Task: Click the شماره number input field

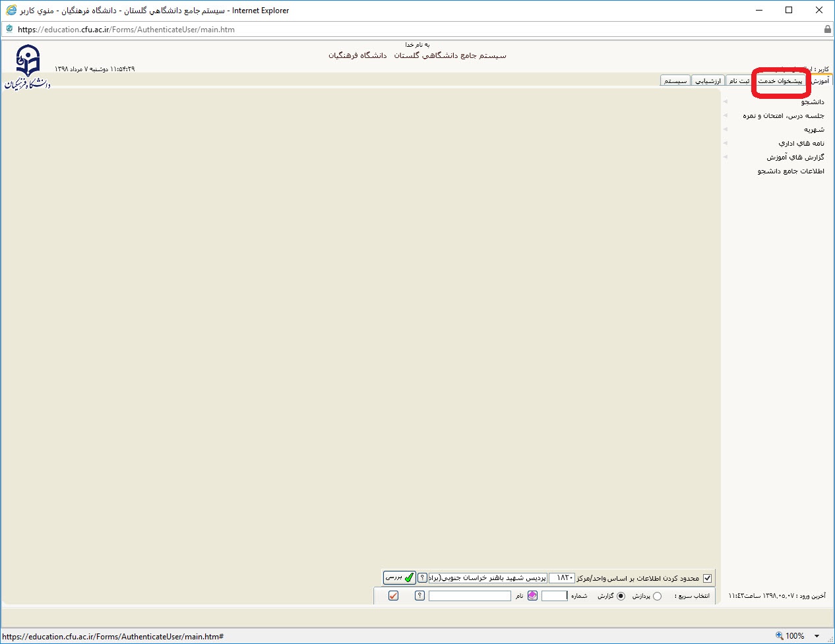Action: point(554,596)
